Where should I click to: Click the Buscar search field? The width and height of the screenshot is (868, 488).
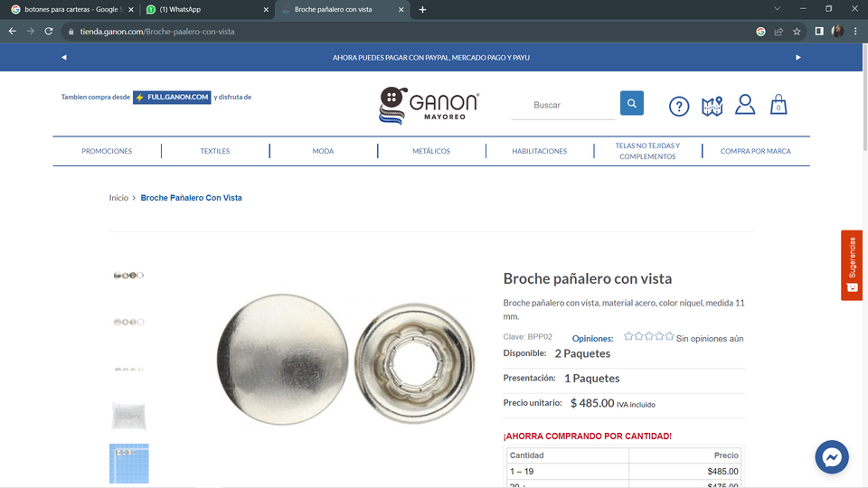click(563, 105)
